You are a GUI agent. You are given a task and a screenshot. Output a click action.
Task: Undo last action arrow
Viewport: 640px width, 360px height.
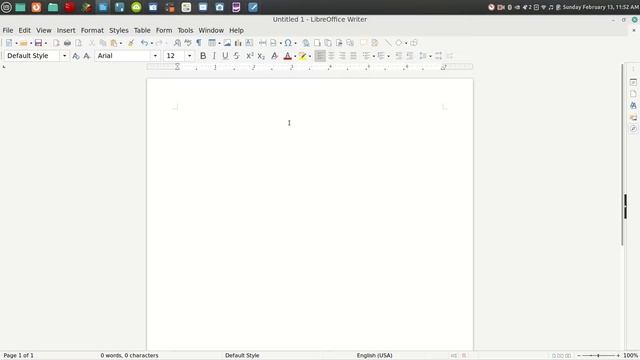click(144, 43)
